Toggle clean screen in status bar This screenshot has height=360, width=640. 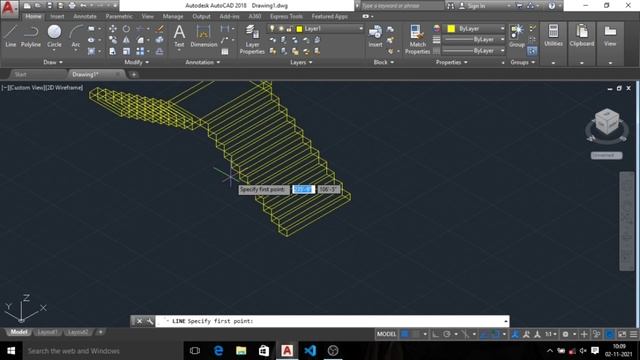[622, 334]
